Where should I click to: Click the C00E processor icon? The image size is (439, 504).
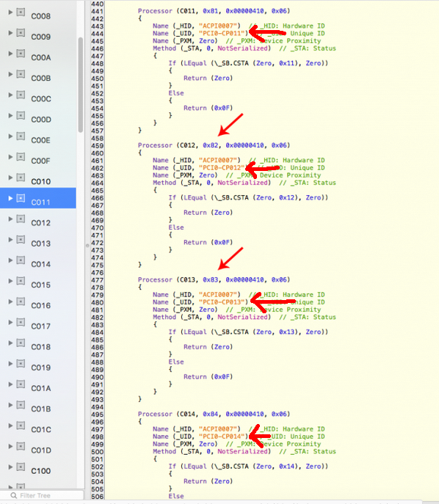[21, 136]
